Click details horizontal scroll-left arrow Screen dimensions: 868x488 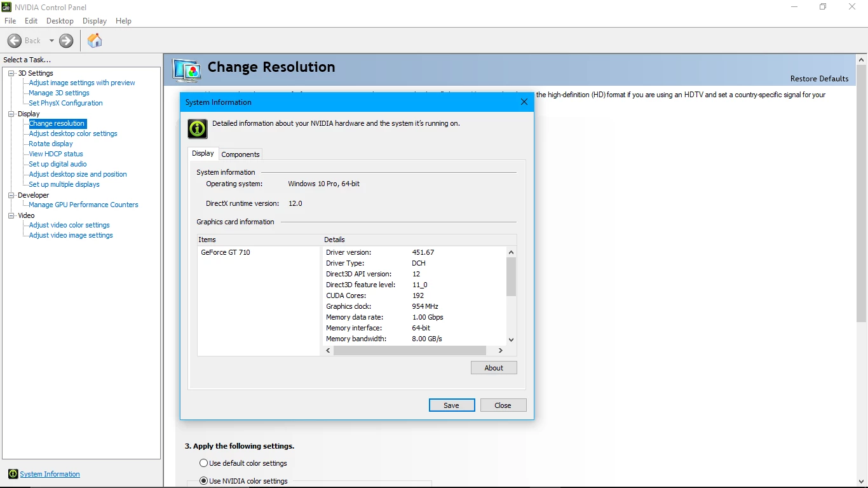(329, 351)
